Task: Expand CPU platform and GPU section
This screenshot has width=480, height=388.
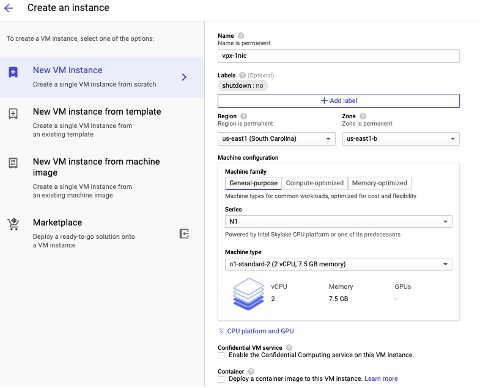Action: (256, 331)
